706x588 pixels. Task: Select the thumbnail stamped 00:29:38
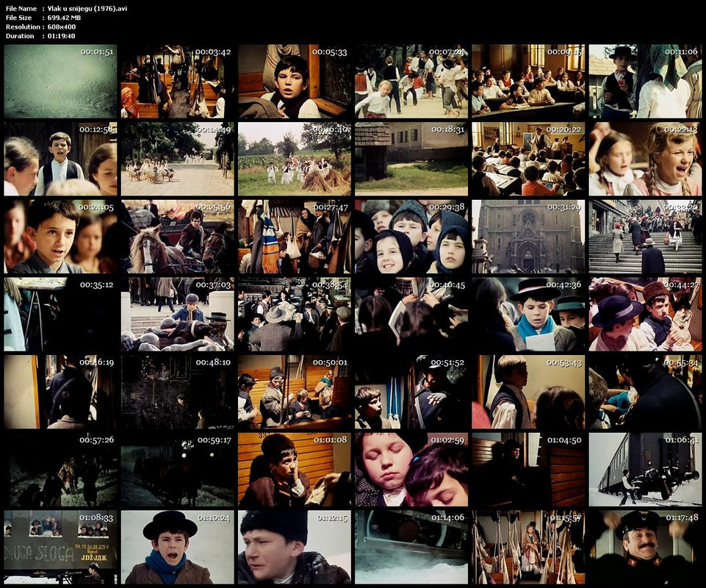click(x=411, y=237)
